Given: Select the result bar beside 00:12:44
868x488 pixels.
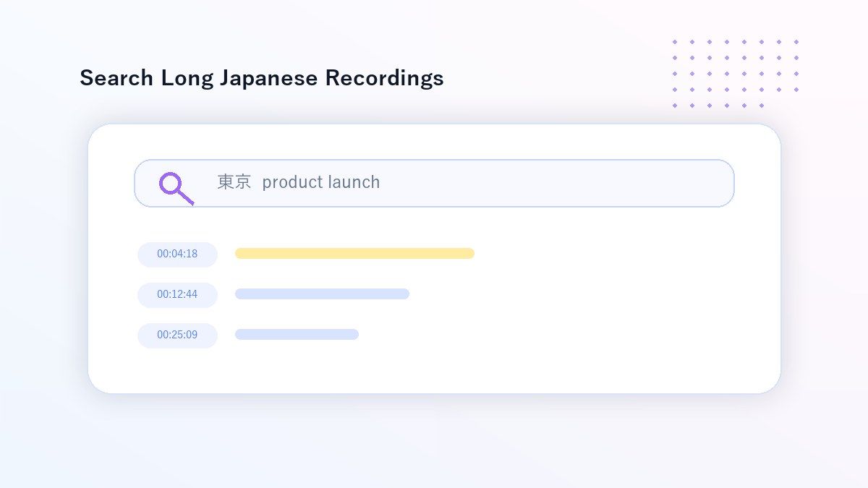Looking at the screenshot, I should (322, 294).
